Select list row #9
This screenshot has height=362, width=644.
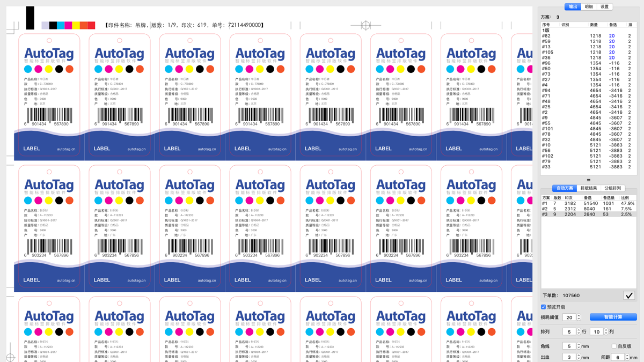pos(589,118)
